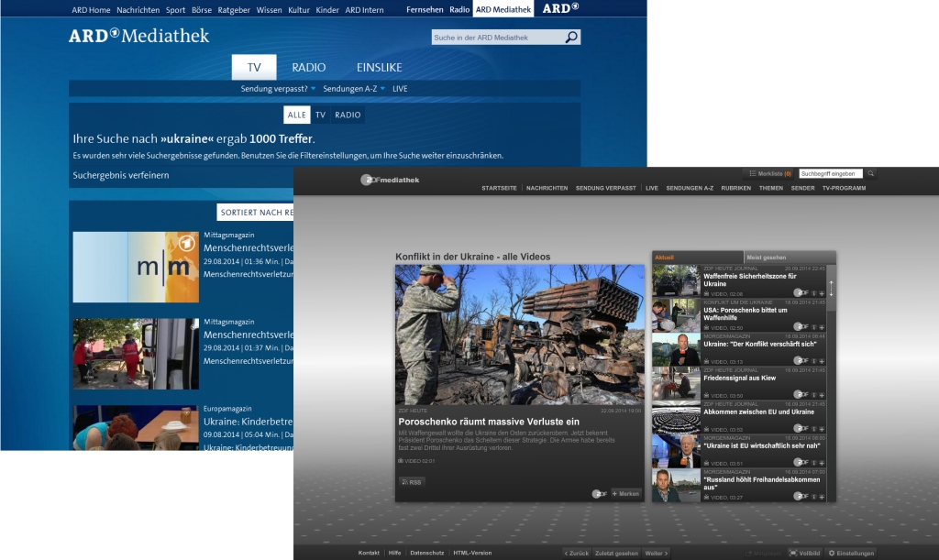Viewport: 939px width, 560px height.
Task: Click Börse link in ARD top bar
Action: tap(201, 9)
